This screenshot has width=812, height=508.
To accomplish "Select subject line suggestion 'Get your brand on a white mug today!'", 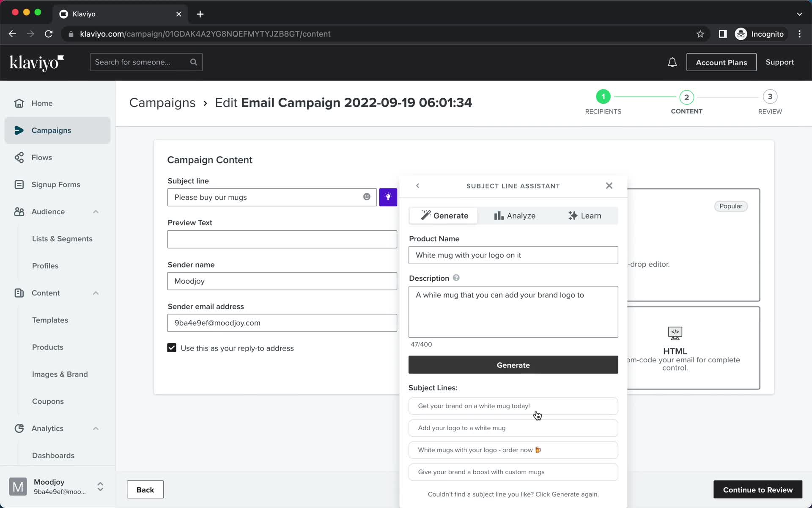I will (513, 406).
